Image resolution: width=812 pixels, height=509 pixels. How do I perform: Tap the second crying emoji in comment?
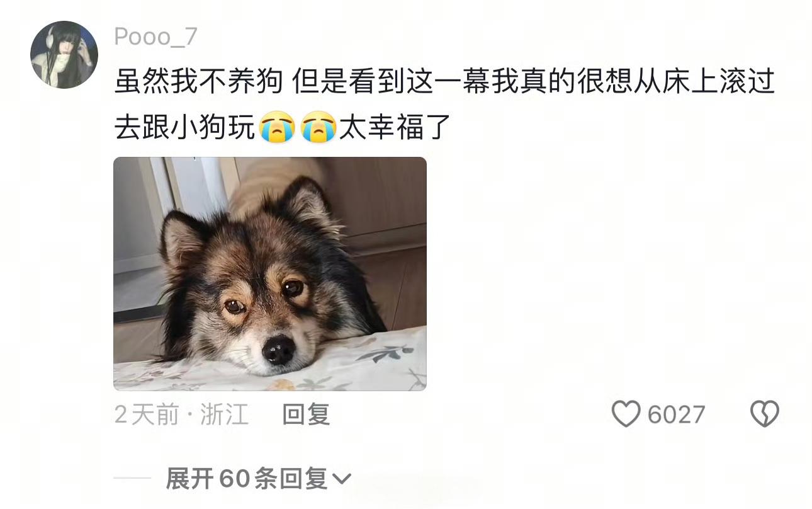click(317, 128)
